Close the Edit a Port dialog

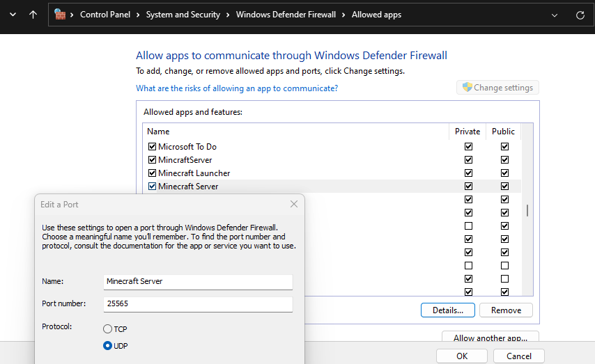(293, 204)
